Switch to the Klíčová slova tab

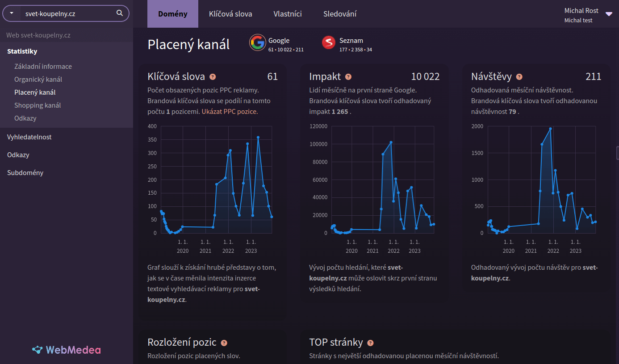pos(230,14)
